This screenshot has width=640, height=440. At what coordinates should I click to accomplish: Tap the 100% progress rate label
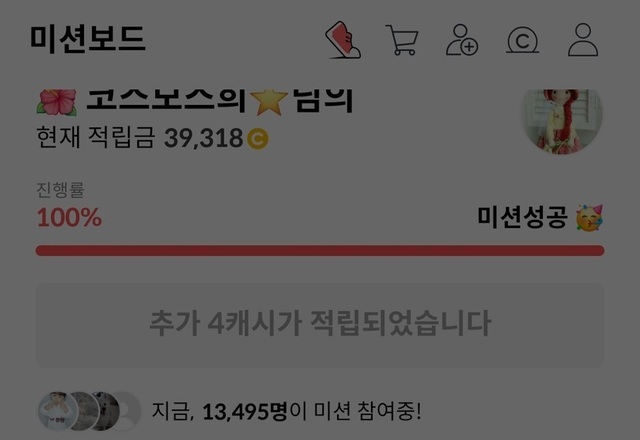click(69, 218)
